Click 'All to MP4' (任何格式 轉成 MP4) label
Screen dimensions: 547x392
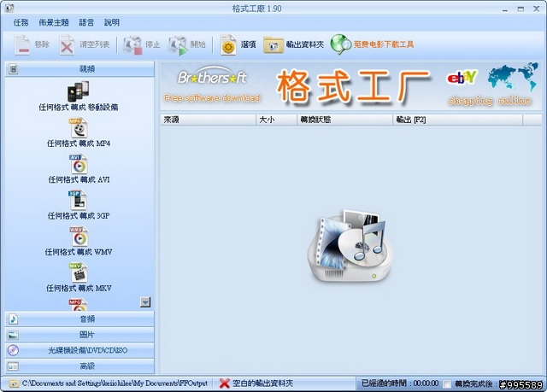coord(79,143)
